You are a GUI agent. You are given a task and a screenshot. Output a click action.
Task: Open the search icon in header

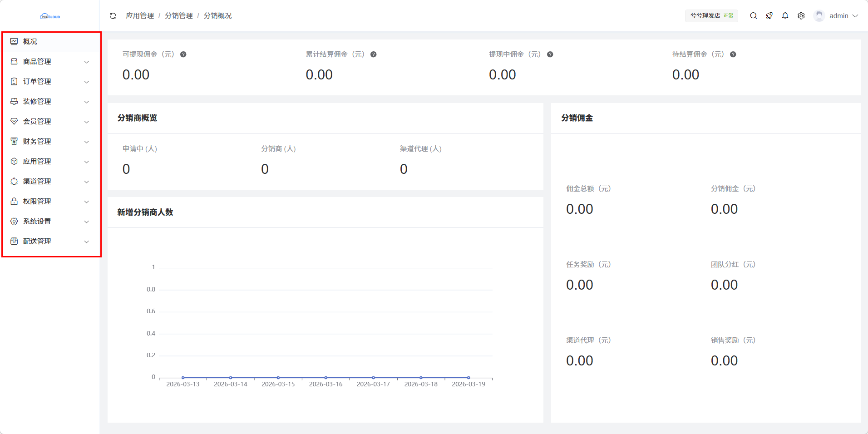pos(753,16)
